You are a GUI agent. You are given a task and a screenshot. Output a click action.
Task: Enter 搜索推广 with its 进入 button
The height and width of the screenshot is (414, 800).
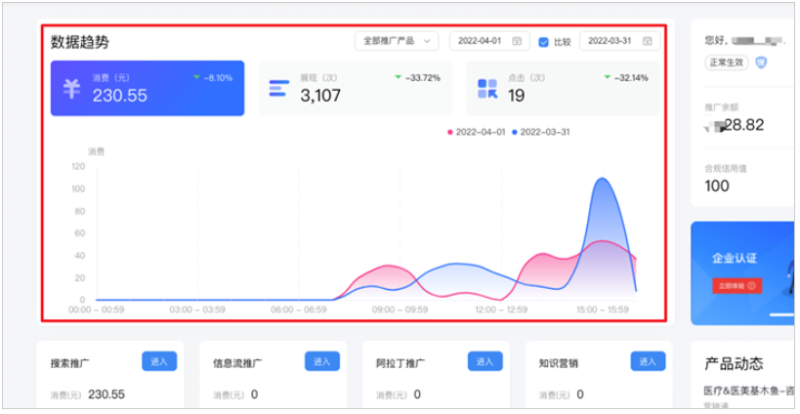click(x=159, y=361)
